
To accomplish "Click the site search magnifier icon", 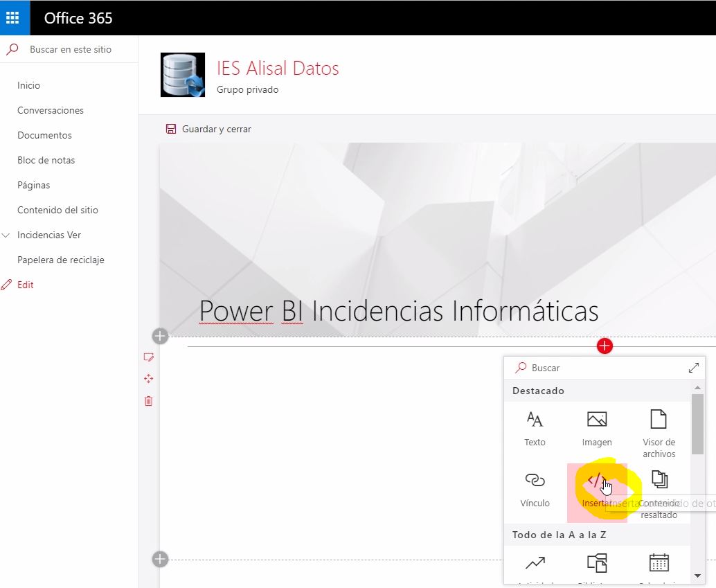I will [x=12, y=49].
